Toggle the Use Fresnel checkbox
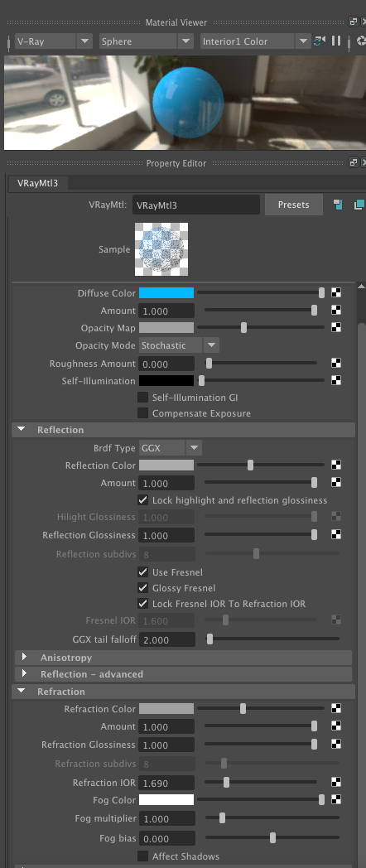The image size is (366, 868). coord(143,571)
